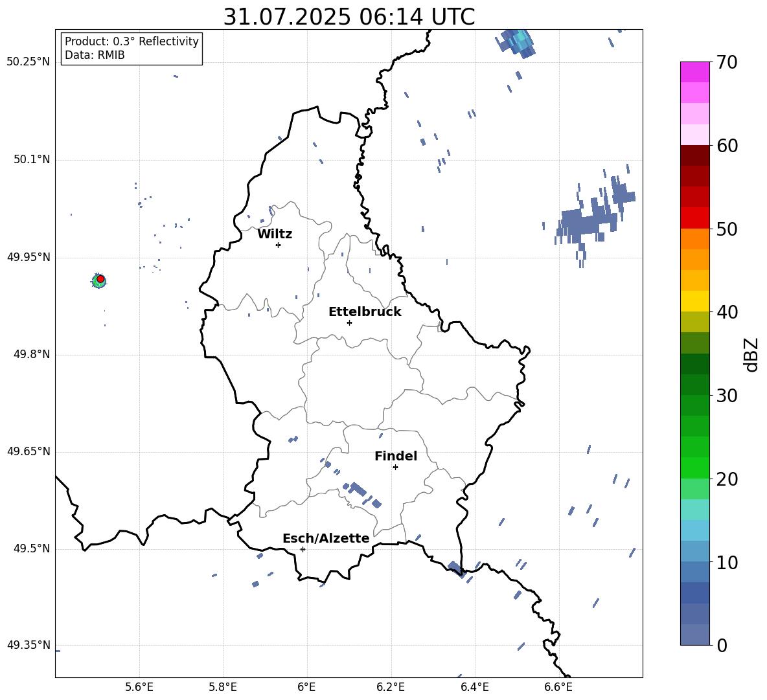The image size is (767, 700).
Task: Click the 49.65°N latitude label
Action: click(29, 451)
